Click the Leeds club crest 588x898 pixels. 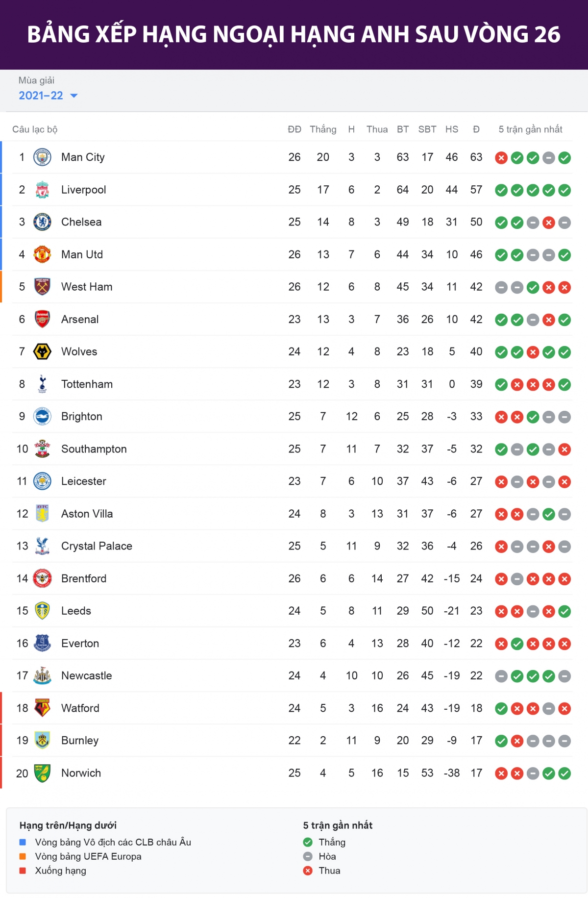coord(42,611)
